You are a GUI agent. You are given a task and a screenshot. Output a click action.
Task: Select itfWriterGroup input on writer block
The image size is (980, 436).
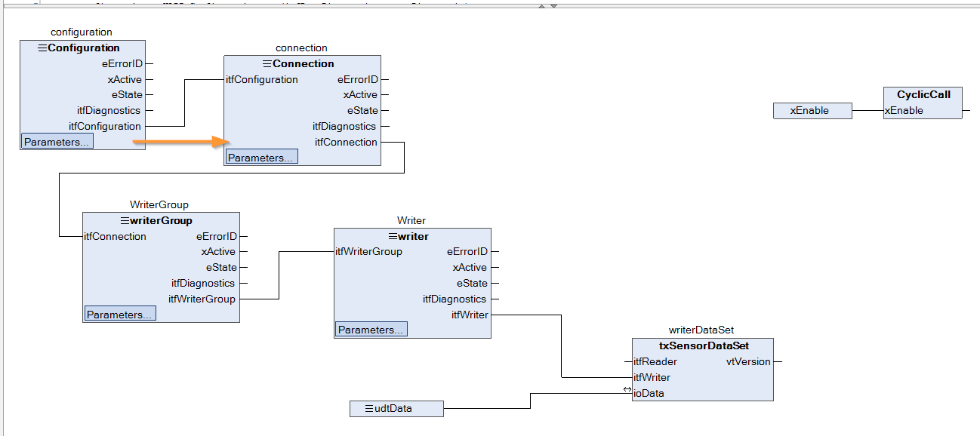(x=368, y=251)
